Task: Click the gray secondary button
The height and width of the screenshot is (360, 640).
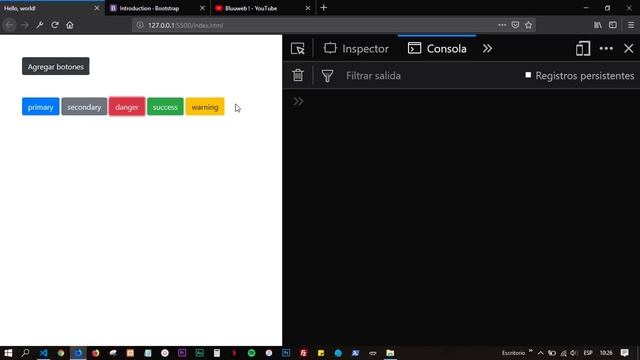Action: 84,107
